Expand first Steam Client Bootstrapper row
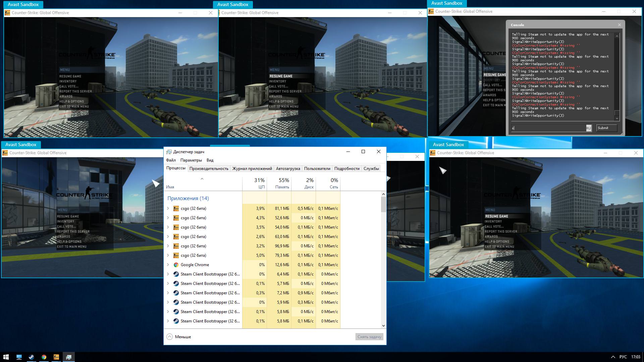This screenshot has height=362, width=644. 168,274
